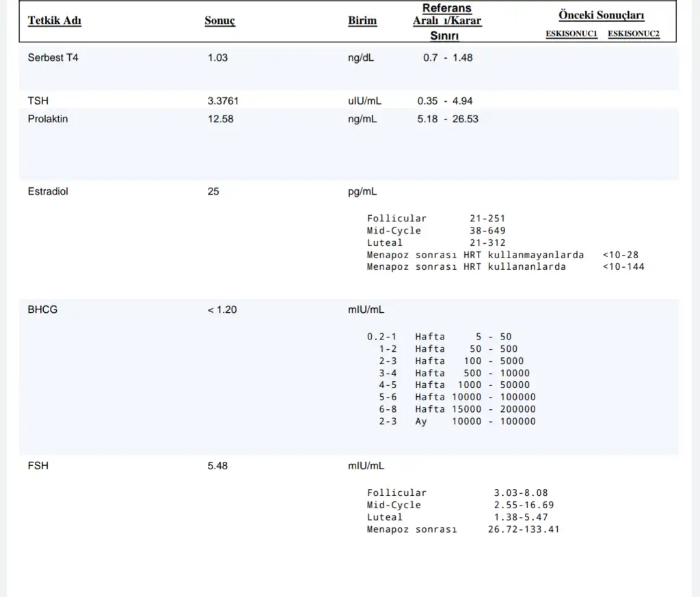
Task: Select the Prolaktin test name
Action: coord(48,119)
